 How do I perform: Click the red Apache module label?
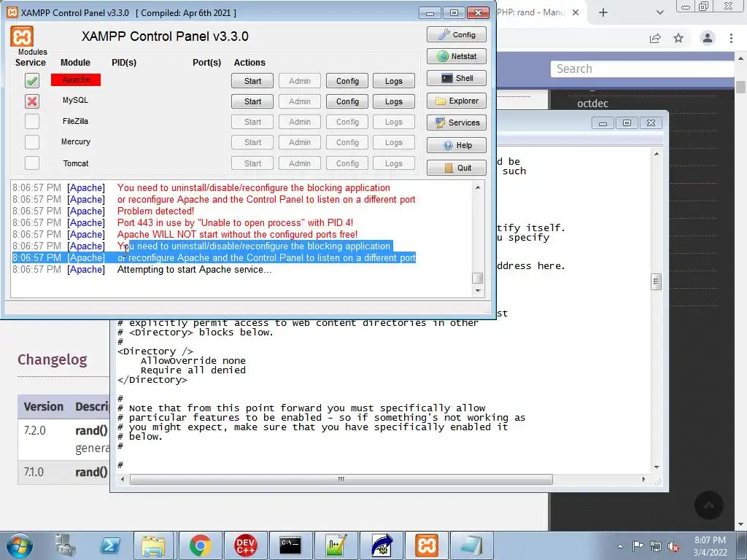click(76, 79)
